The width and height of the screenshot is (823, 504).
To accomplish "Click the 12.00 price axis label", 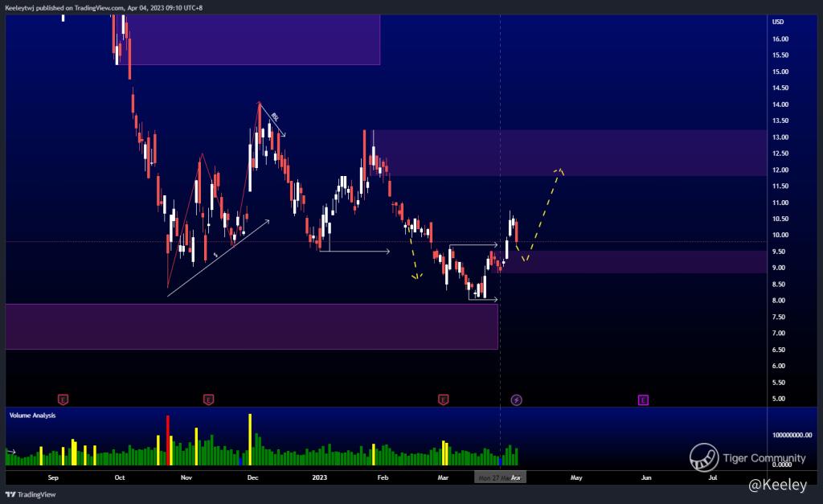I will (780, 170).
